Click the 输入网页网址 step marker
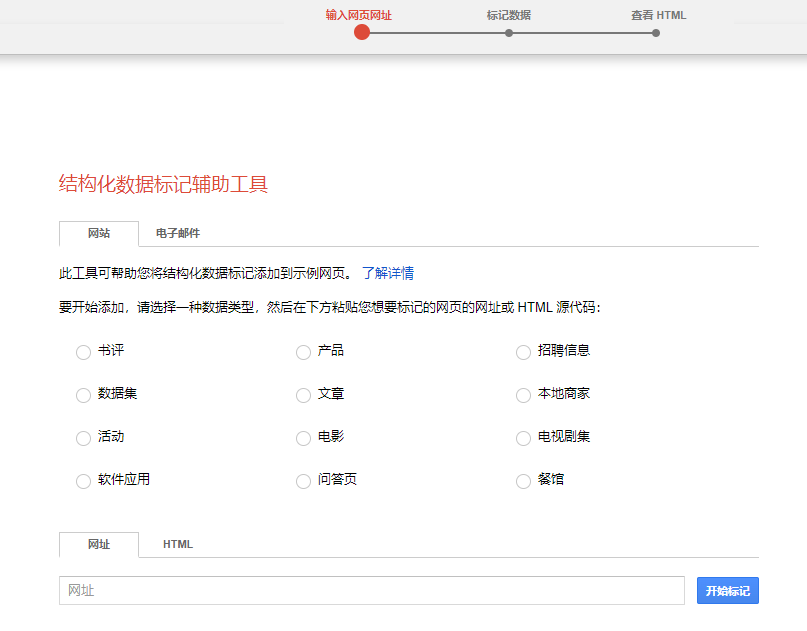 pos(362,32)
